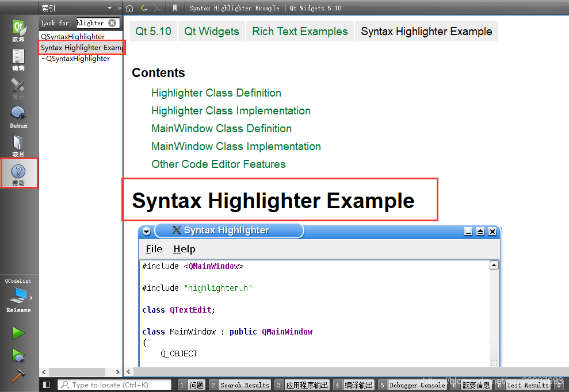Open the Issues output pane (1)
569x392 pixels.
pyautogui.click(x=192, y=385)
